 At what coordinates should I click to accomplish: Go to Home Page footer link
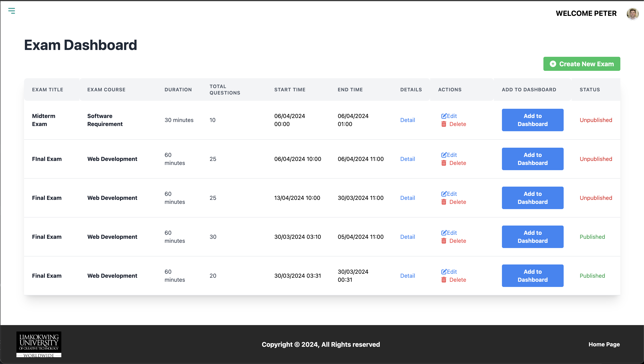click(x=604, y=344)
